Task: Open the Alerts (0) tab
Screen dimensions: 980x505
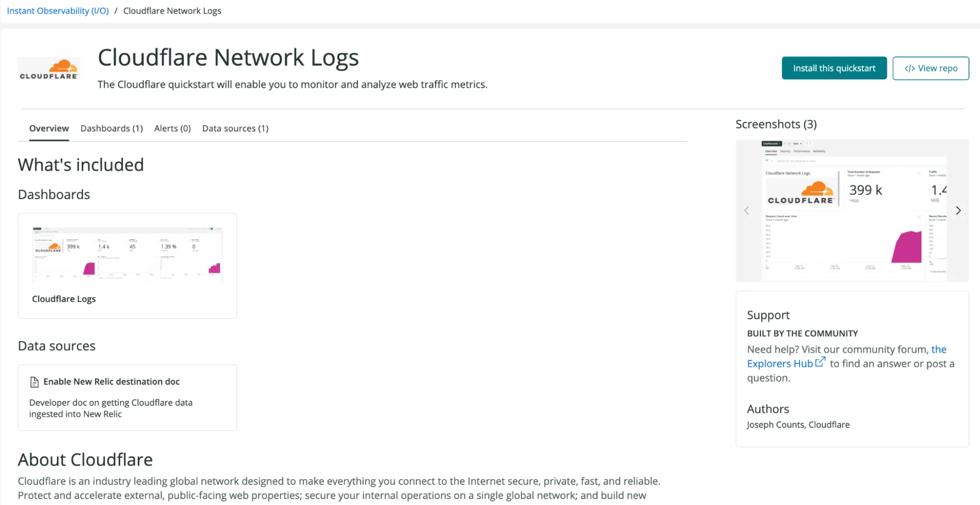Action: (172, 128)
